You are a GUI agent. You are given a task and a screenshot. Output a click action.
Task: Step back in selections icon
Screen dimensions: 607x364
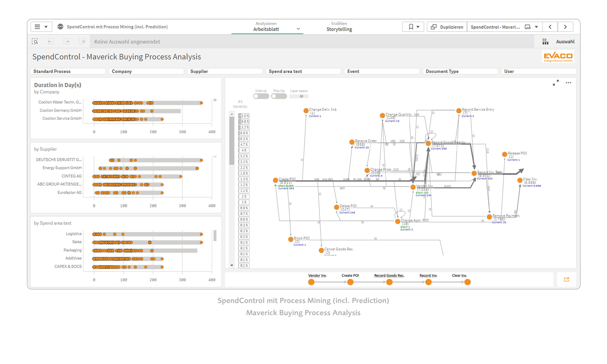(51, 41)
